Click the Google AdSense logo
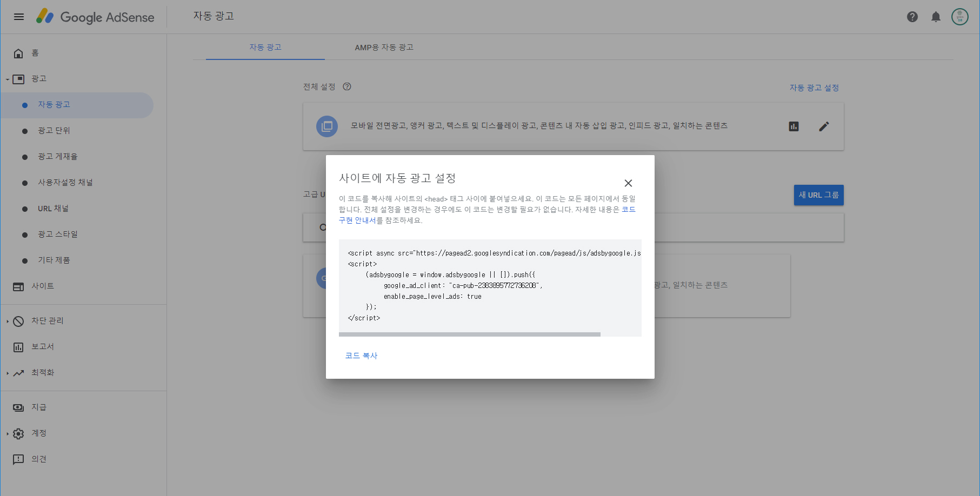This screenshot has width=980, height=496. [x=95, y=17]
